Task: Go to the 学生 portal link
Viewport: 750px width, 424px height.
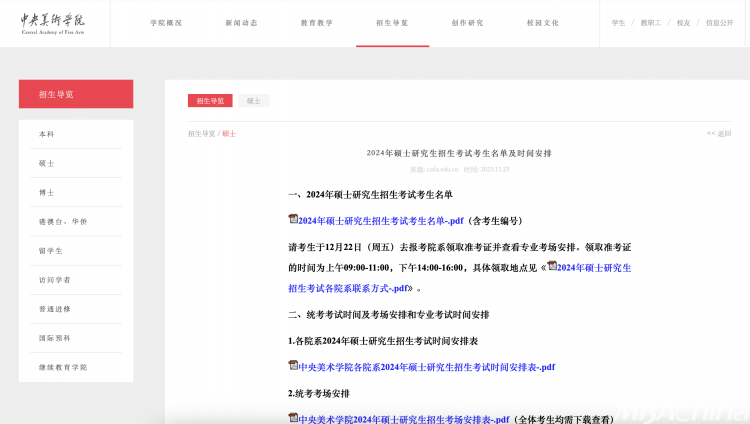Action: point(618,23)
